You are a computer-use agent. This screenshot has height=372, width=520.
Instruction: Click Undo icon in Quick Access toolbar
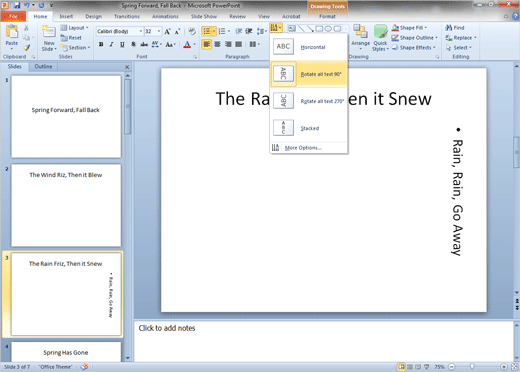click(27, 5)
